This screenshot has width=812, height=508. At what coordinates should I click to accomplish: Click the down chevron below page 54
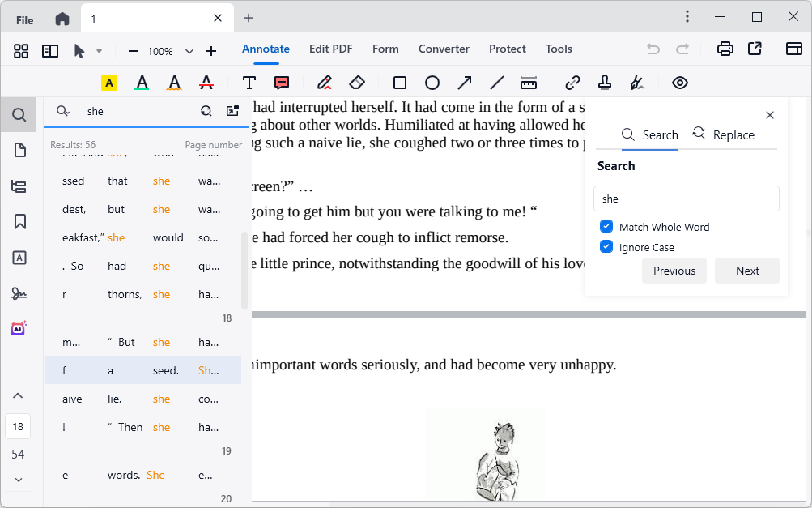[18, 480]
